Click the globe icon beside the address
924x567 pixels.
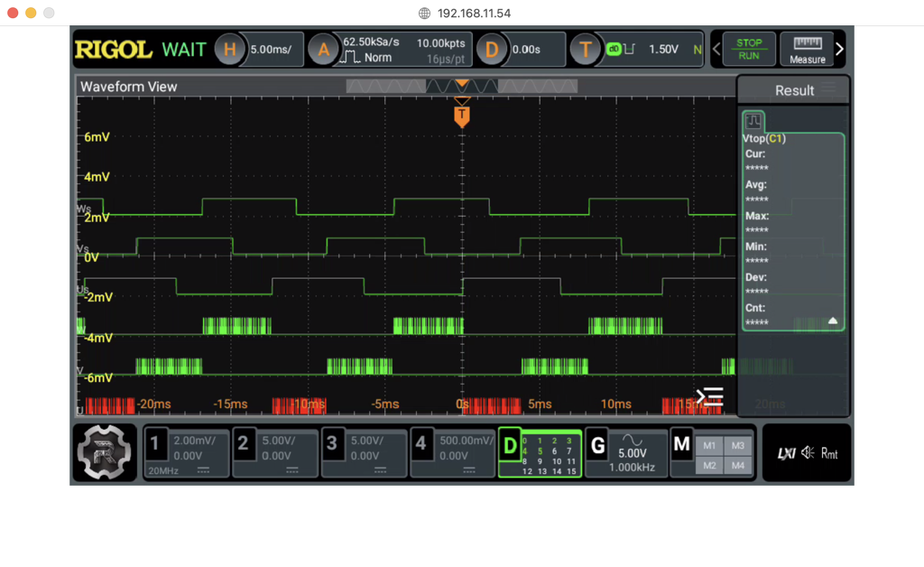[424, 13]
